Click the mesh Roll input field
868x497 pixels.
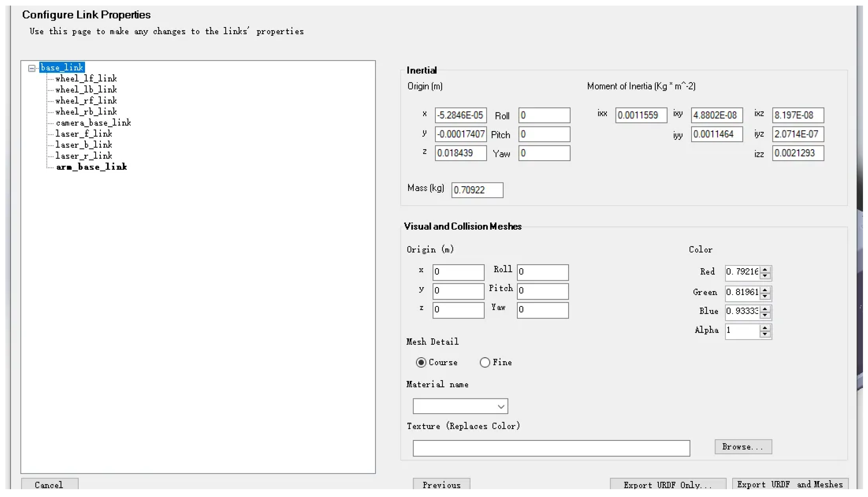pos(543,272)
